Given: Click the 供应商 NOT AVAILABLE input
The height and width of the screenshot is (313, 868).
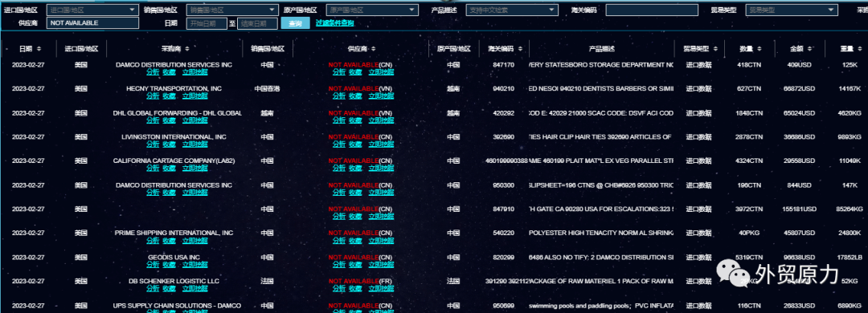Looking at the screenshot, I should click(x=92, y=23).
